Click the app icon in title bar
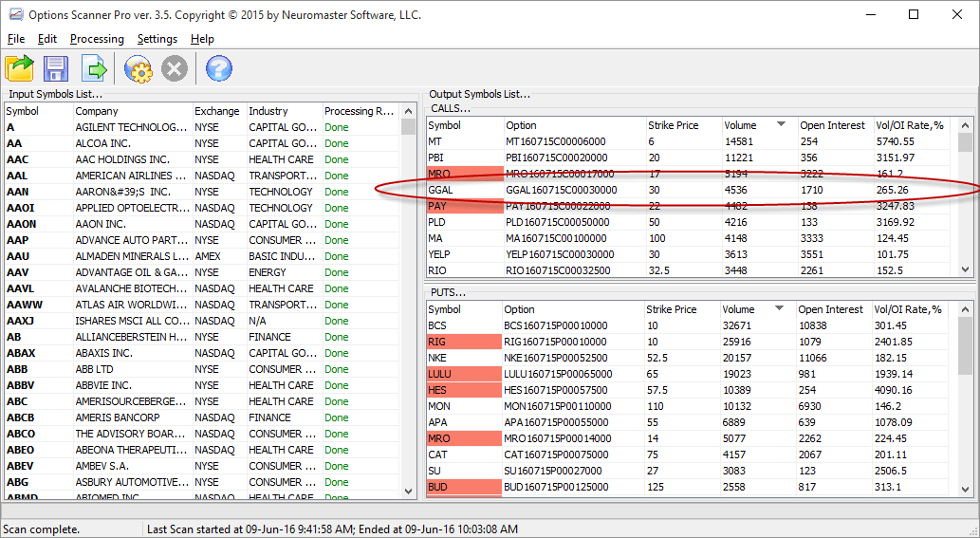Image resolution: width=980 pixels, height=538 pixels. point(15,13)
